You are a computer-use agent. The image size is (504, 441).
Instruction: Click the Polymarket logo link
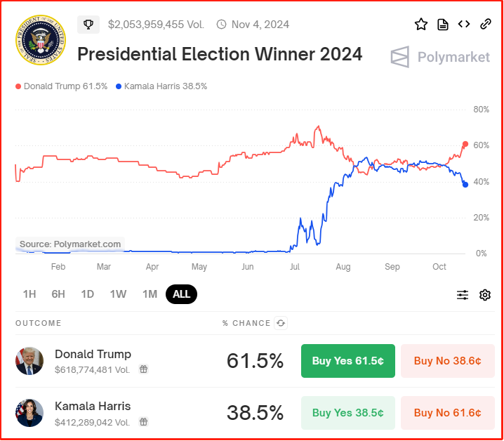440,57
